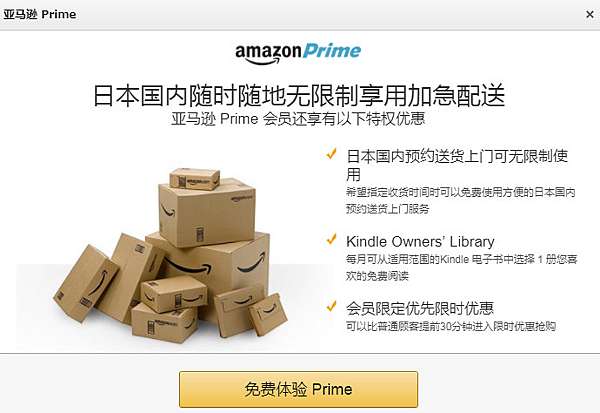Image resolution: width=600 pixels, height=413 pixels.
Task: Click the 提前30分钟 limited-time deal description
Action: 451,326
